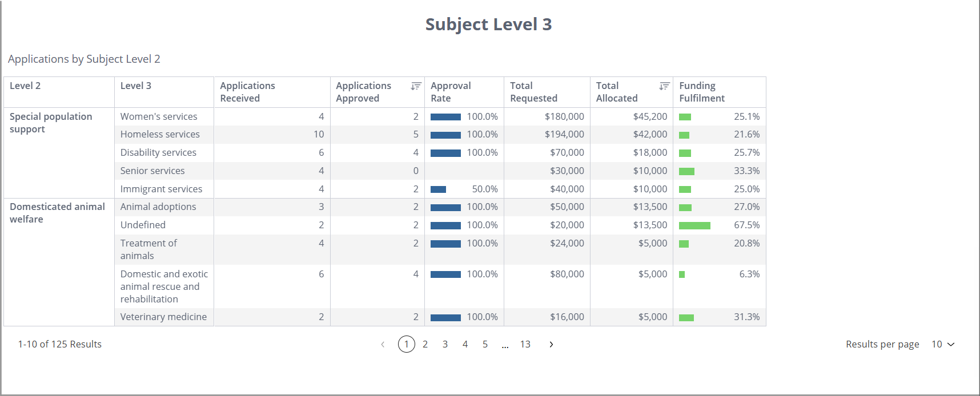
Task: Open Results per page dropdown
Action: tap(943, 345)
